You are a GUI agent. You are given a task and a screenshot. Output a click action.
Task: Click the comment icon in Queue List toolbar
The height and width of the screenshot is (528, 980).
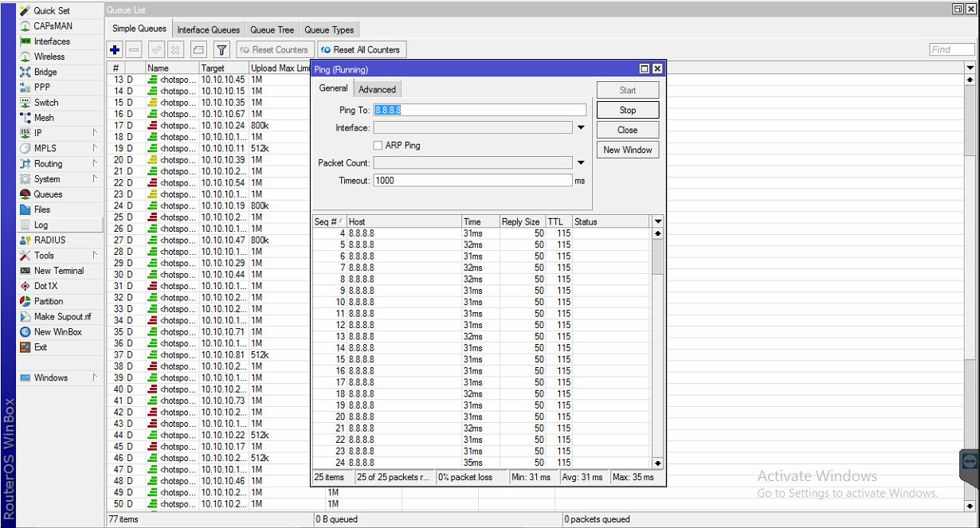[198, 49]
